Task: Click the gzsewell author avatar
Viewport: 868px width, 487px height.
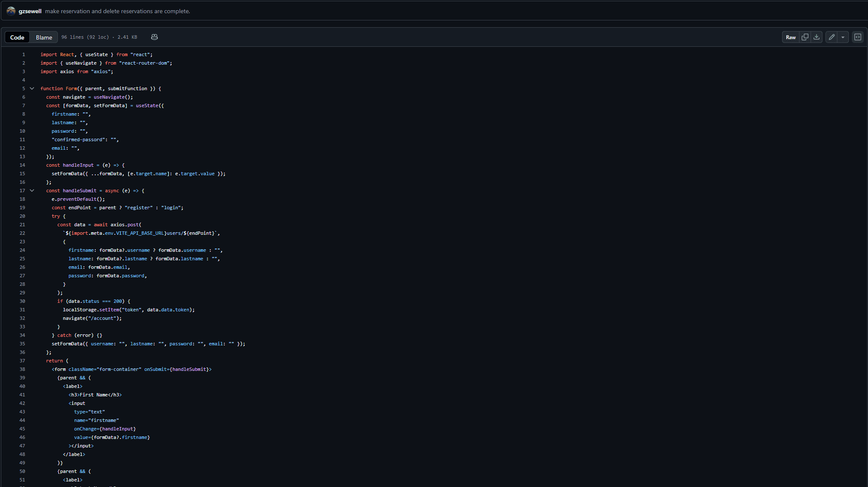Action: [11, 11]
